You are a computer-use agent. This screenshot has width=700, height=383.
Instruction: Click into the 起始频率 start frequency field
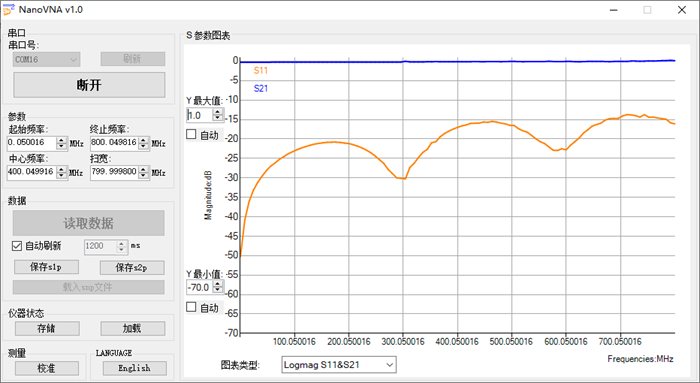[x=32, y=143]
